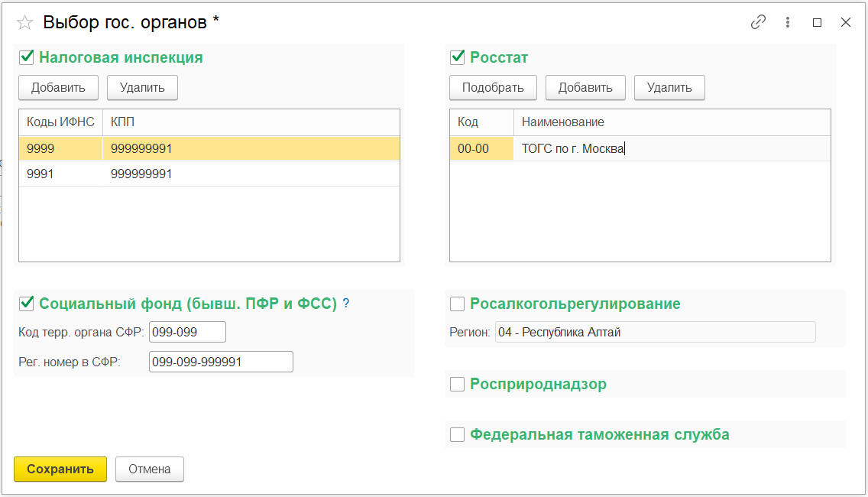Add dialog to favorites with star icon
Screen dimensions: 868x497
[x=24, y=23]
